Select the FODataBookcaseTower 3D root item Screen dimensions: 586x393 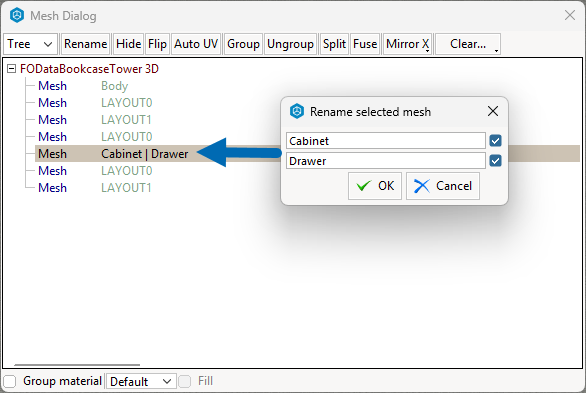coord(89,69)
